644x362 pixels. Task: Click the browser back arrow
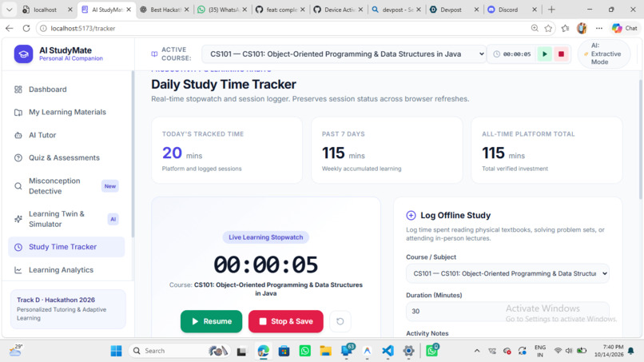(x=10, y=28)
